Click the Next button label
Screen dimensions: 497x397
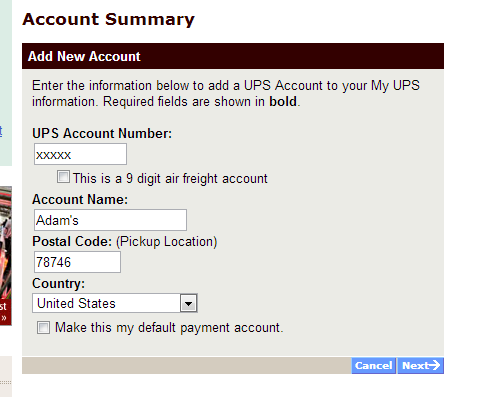point(415,366)
